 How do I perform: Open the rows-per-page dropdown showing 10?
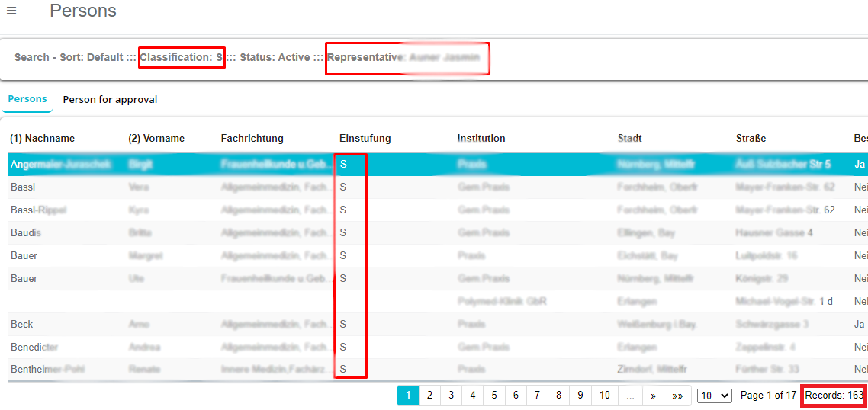pyautogui.click(x=714, y=396)
